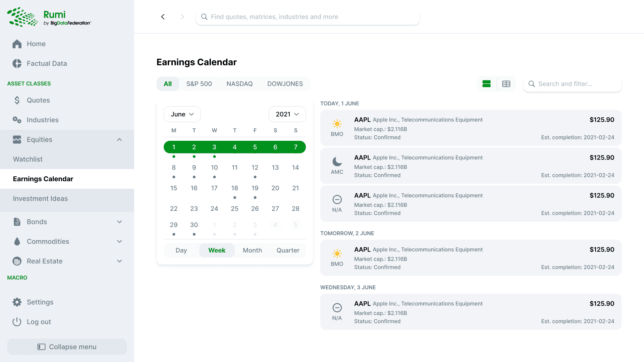
Task: Switch to card list view
Action: pos(487,84)
